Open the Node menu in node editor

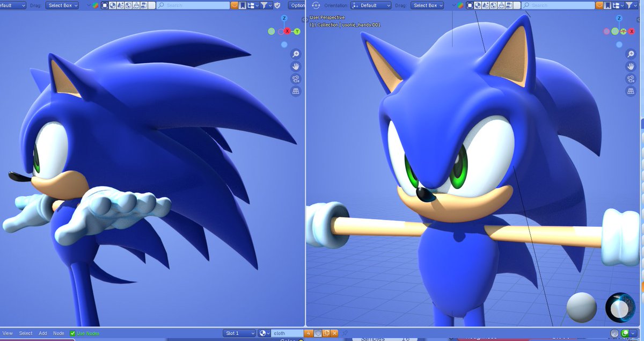(x=58, y=333)
